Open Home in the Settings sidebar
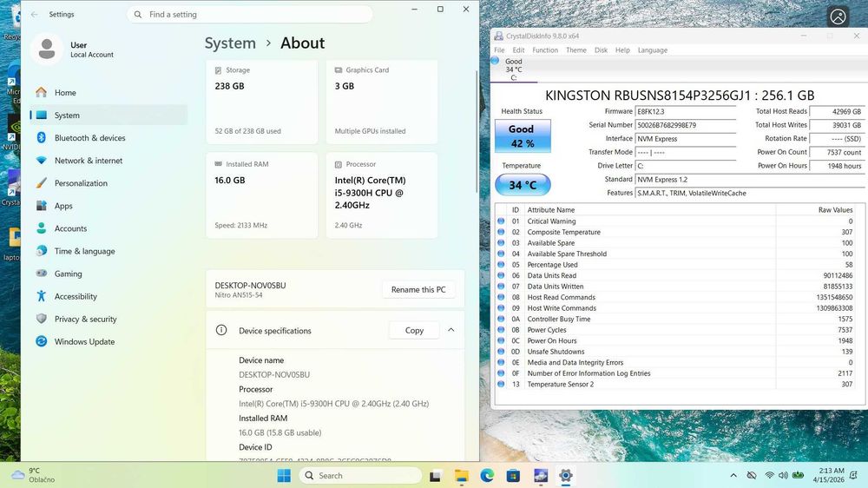Viewport: 868px width, 488px height. [108, 93]
